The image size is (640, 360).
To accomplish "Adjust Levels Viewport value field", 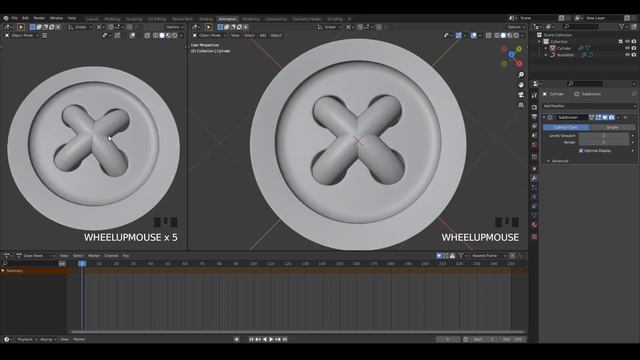I will pos(604,136).
